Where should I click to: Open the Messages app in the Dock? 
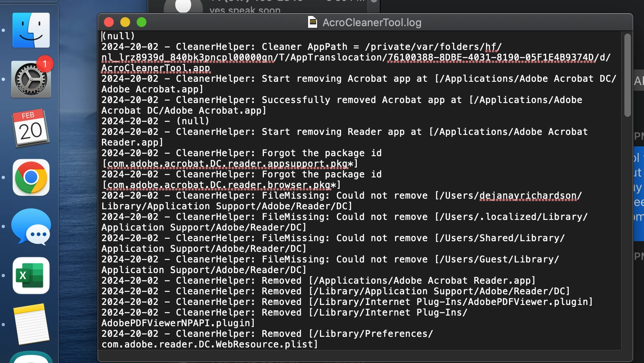click(x=31, y=226)
